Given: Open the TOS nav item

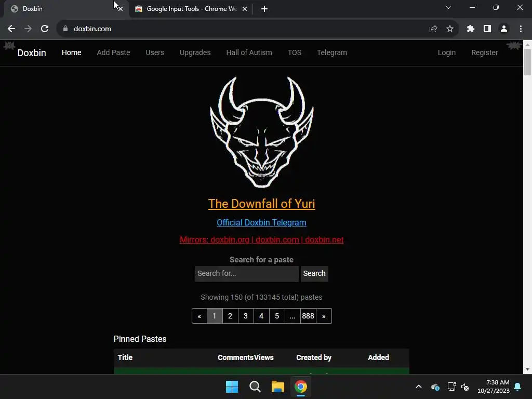Looking at the screenshot, I should pyautogui.click(x=295, y=52).
